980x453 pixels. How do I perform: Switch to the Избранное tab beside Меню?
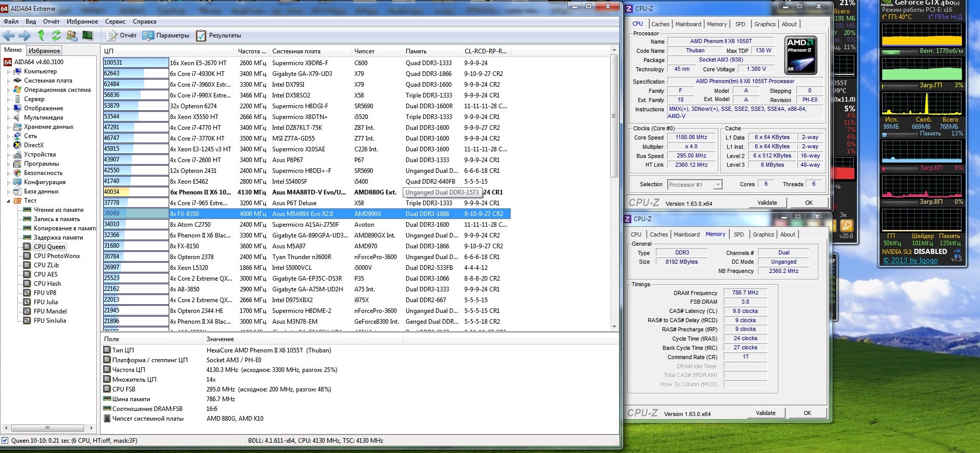point(44,50)
